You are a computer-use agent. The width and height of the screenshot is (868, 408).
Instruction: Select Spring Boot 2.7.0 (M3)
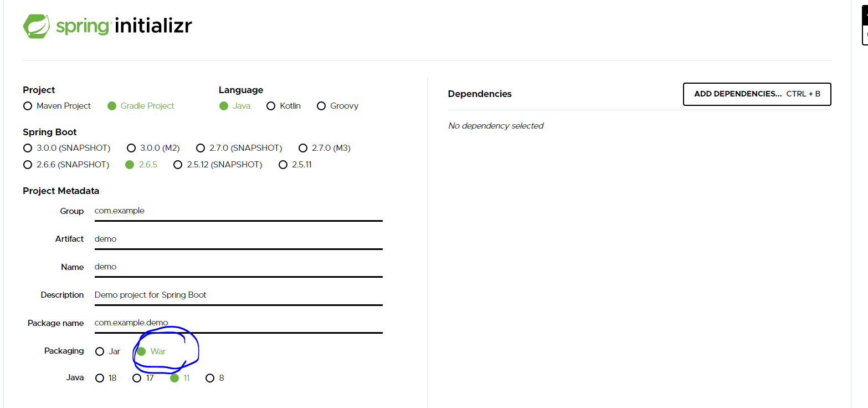tap(303, 148)
